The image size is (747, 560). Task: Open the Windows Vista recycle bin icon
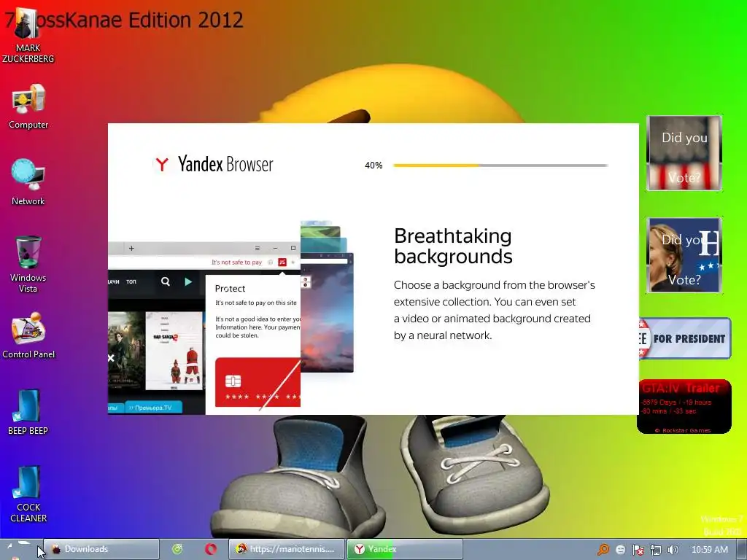tap(28, 264)
